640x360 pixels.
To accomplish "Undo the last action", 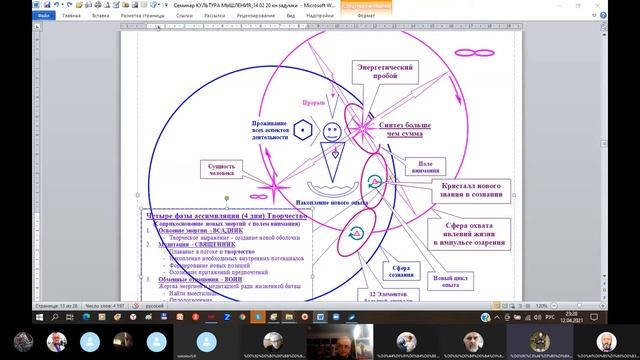I will pos(56,5).
